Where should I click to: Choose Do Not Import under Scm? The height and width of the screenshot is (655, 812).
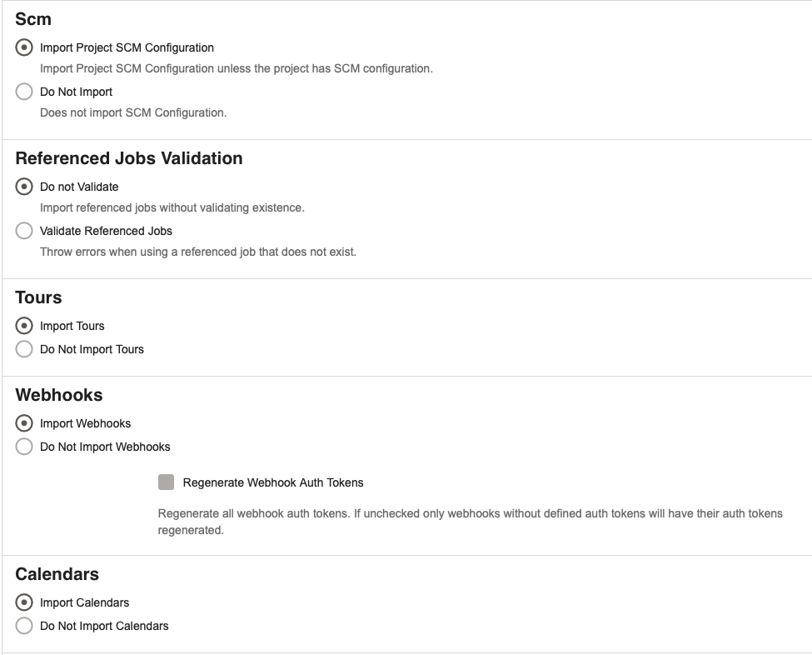coord(24,92)
